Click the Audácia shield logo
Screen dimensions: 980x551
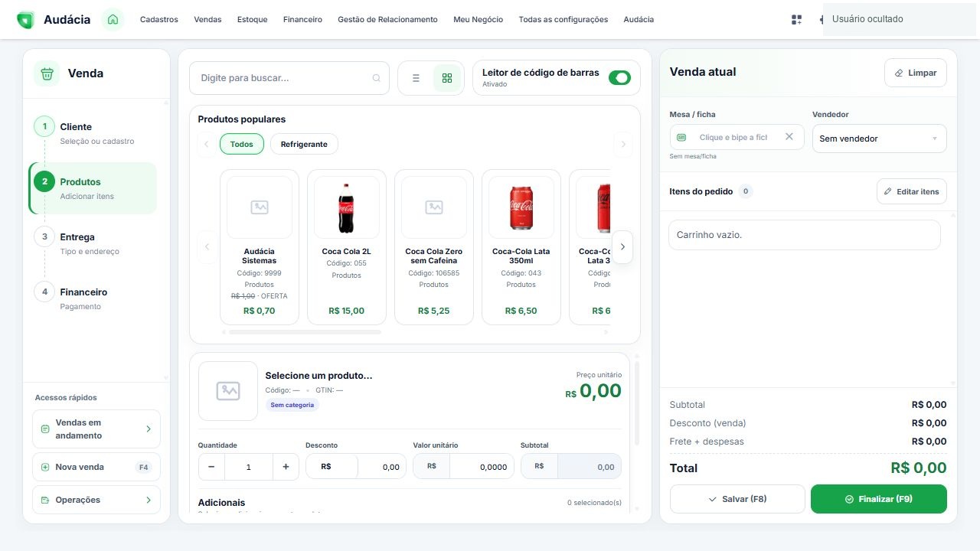click(x=25, y=20)
